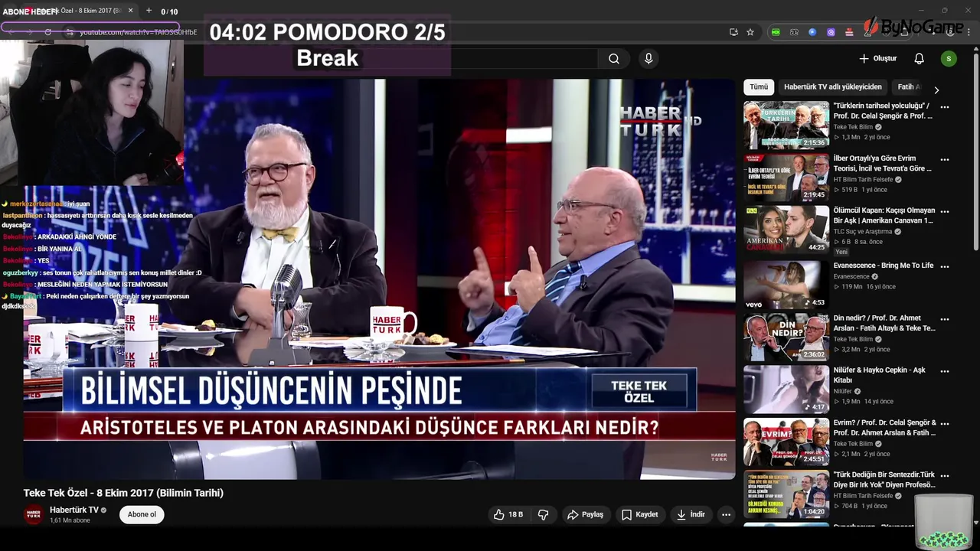Viewport: 980px width, 551px height.
Task: Click HT Bilim Tarih Felsefe under İlber Ortaylı
Action: (864, 180)
